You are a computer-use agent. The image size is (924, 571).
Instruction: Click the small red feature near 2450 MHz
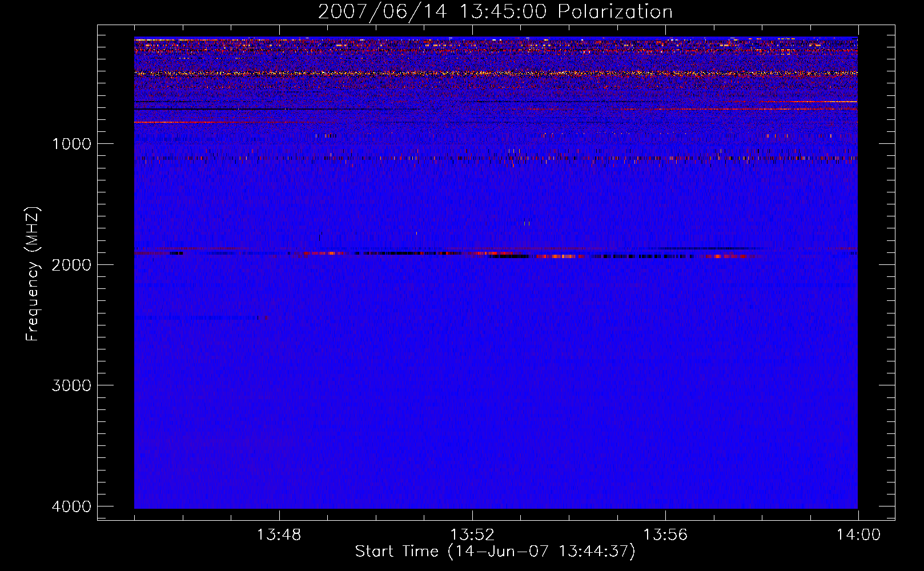click(265, 318)
